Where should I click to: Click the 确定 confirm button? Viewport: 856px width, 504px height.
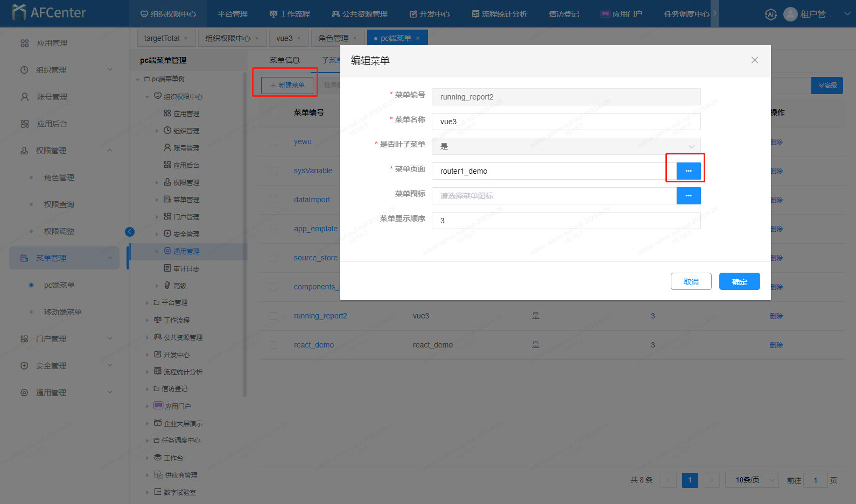coord(739,282)
